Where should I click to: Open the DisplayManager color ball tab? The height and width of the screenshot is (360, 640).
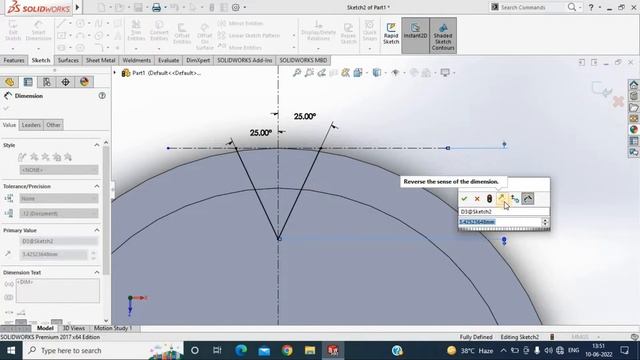tap(84, 82)
